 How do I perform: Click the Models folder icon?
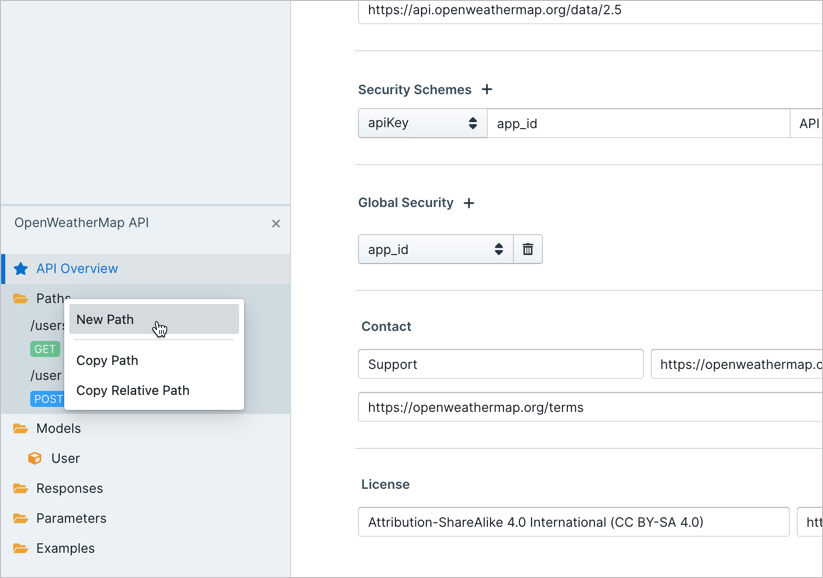click(x=21, y=428)
